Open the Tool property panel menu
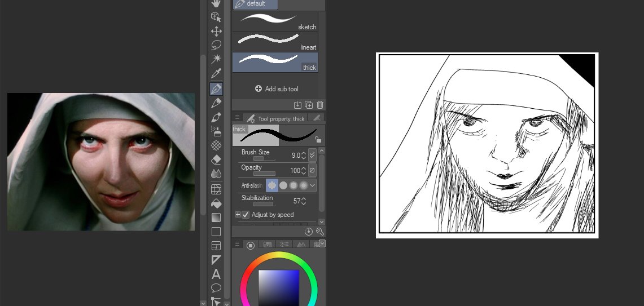 [x=237, y=118]
